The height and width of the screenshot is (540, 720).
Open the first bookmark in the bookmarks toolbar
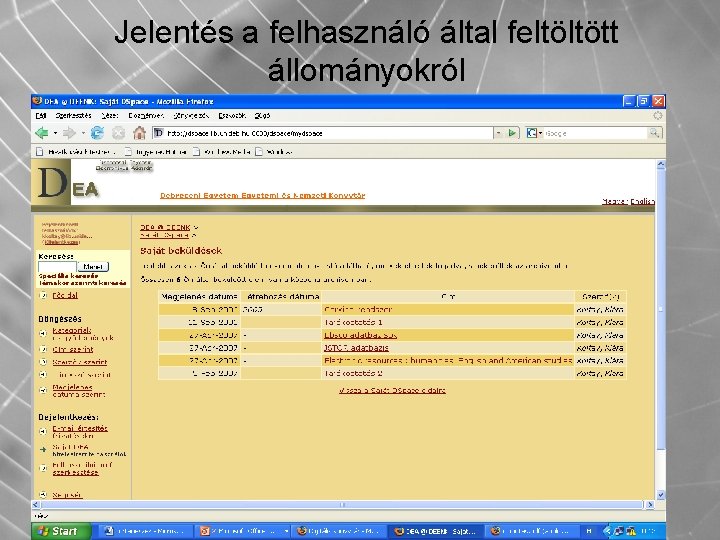pyautogui.click(x=75, y=152)
